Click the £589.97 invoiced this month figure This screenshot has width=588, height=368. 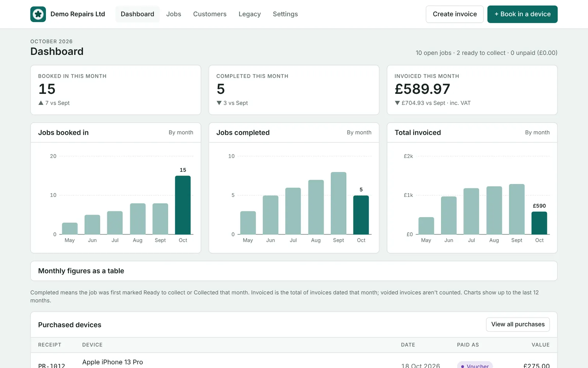pyautogui.click(x=422, y=89)
